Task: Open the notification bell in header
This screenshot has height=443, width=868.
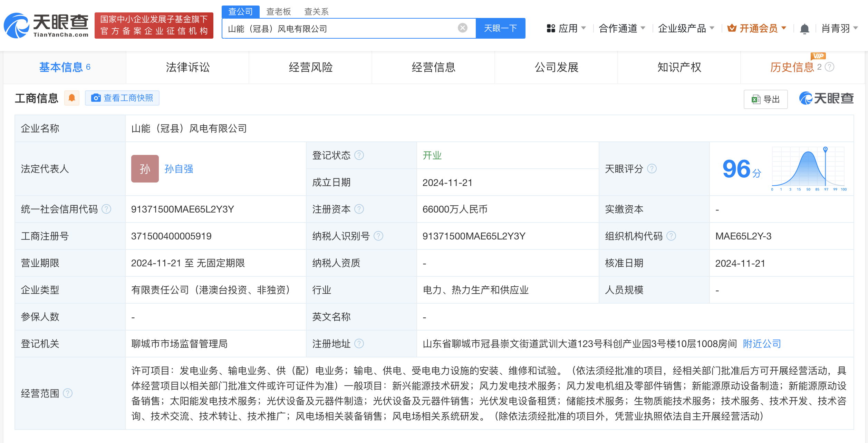Action: 804,29
